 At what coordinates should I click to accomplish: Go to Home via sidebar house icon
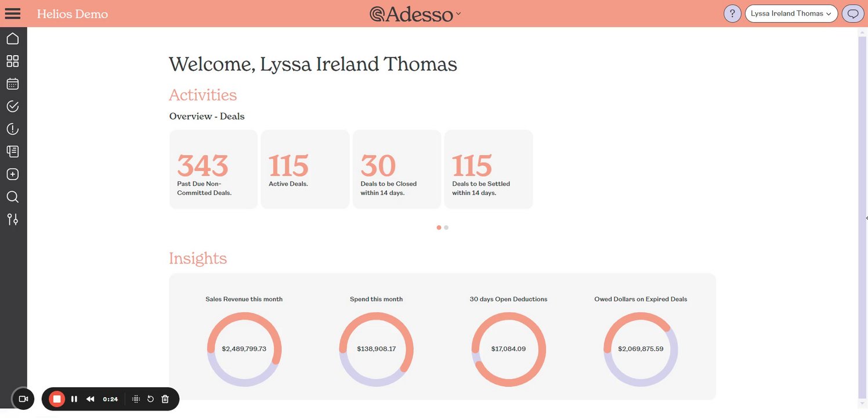(13, 39)
